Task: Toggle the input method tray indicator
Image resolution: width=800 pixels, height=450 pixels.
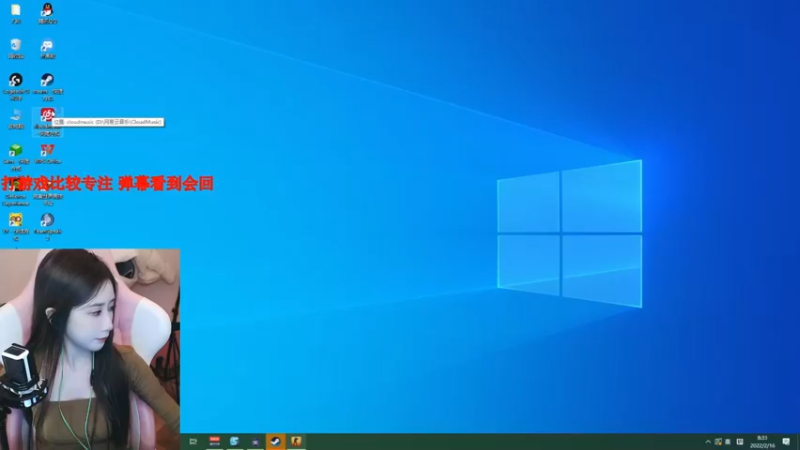Action: [x=740, y=442]
